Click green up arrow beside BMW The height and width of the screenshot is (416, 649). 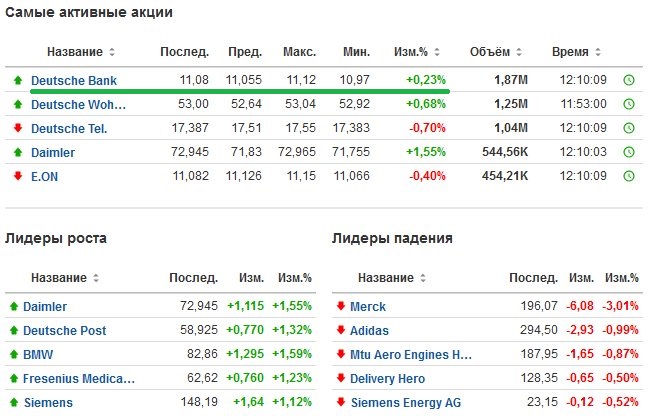14,354
